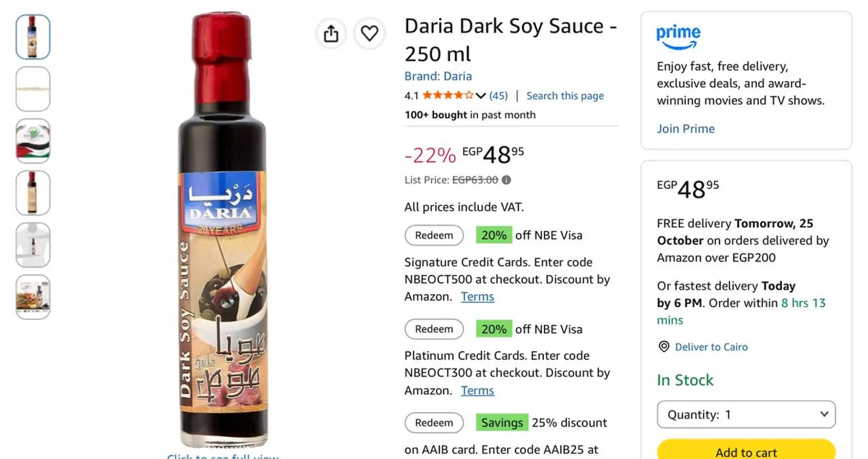This screenshot has height=459, width=868.
Task: Add to wishlist with the heart icon
Action: click(369, 33)
